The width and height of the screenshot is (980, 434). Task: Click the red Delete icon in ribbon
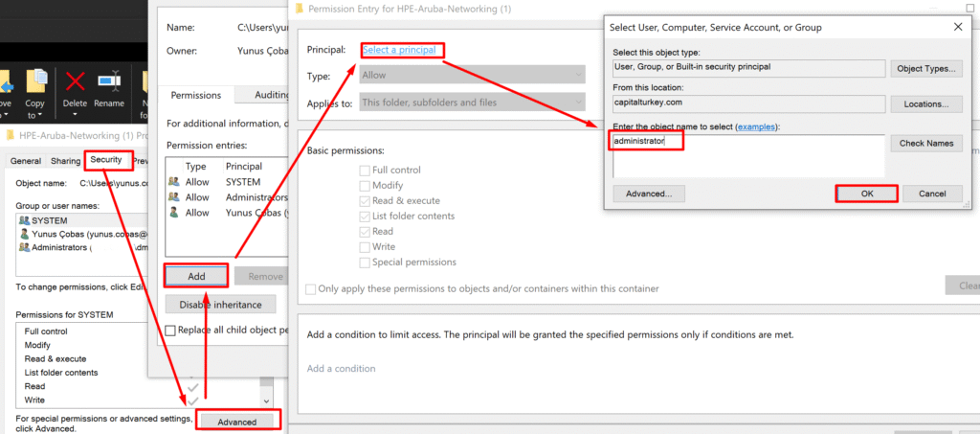click(74, 80)
